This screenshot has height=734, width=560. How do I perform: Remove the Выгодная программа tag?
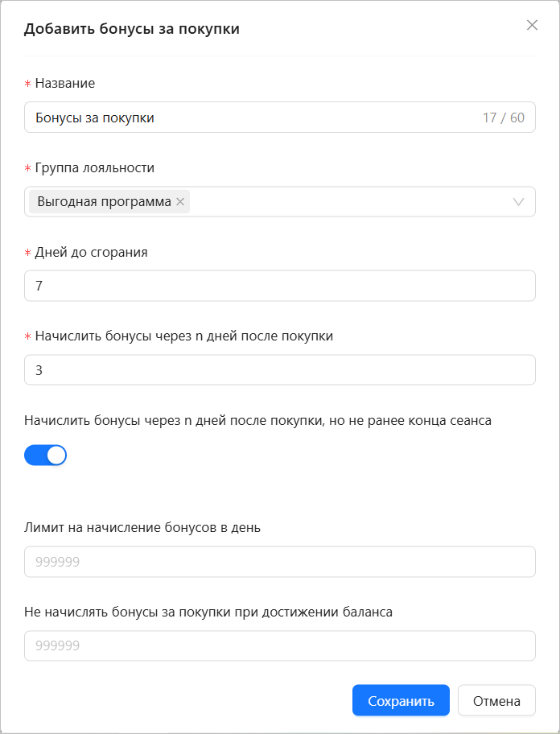180,202
